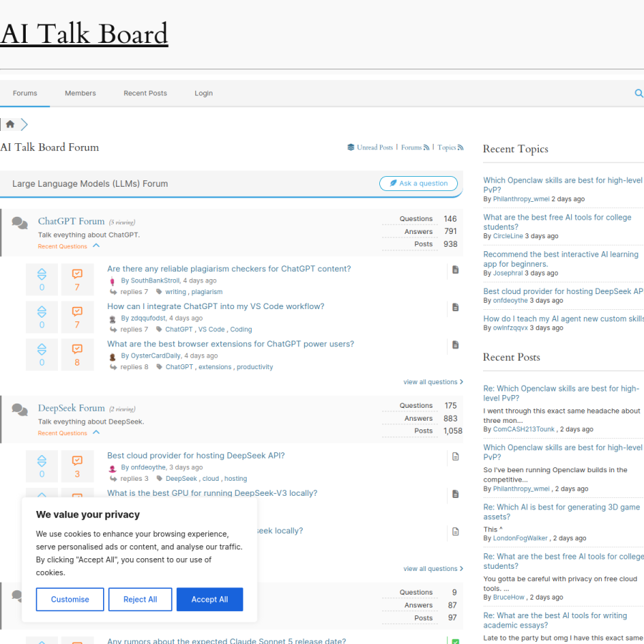Open recent post Re: AI tools for academic essays

[x=555, y=620]
